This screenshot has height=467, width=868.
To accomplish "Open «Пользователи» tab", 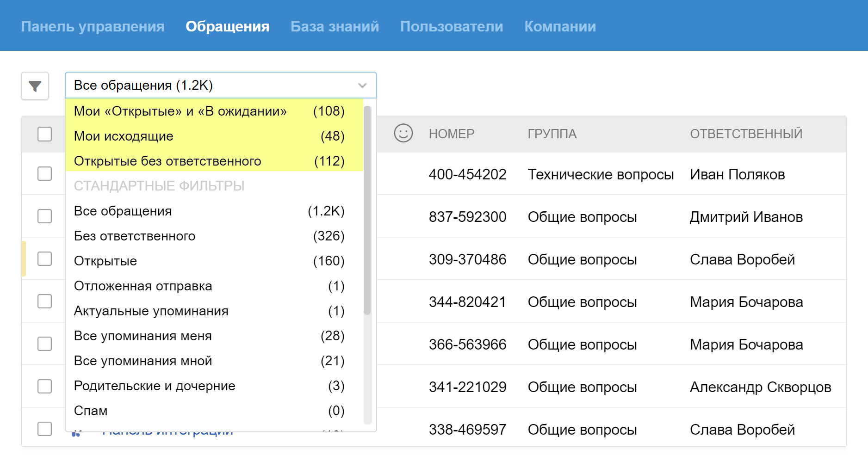I will (x=452, y=26).
